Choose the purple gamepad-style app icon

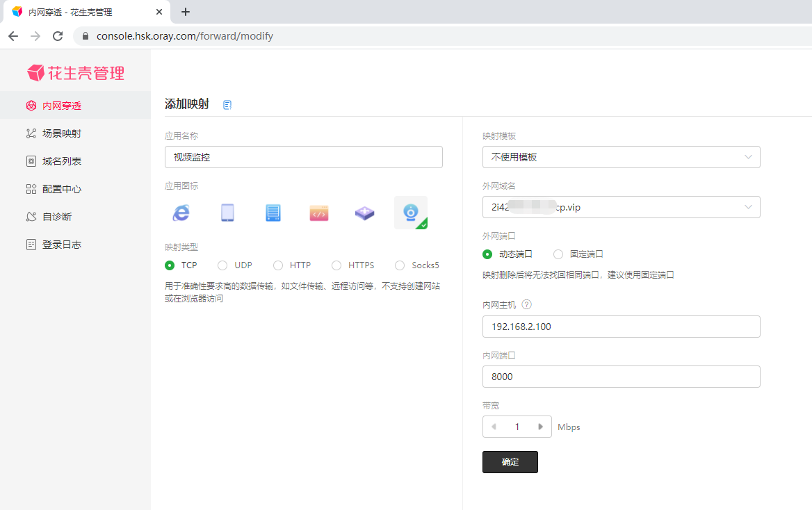tap(364, 213)
